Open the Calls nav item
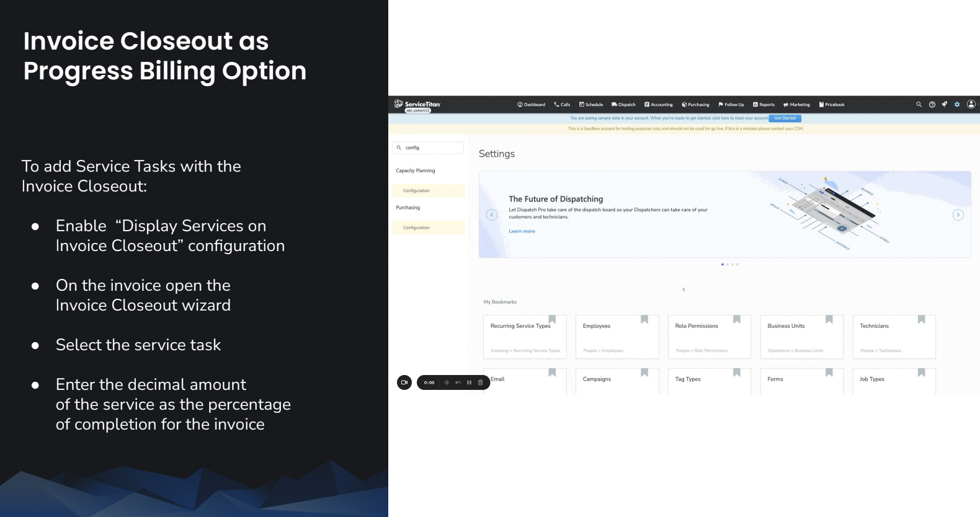980x517 pixels. (562, 105)
